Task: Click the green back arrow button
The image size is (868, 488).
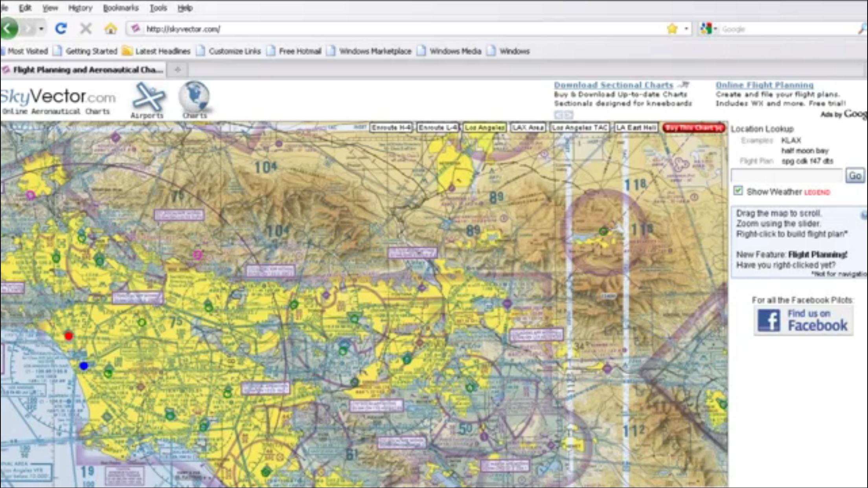Action: (9, 29)
